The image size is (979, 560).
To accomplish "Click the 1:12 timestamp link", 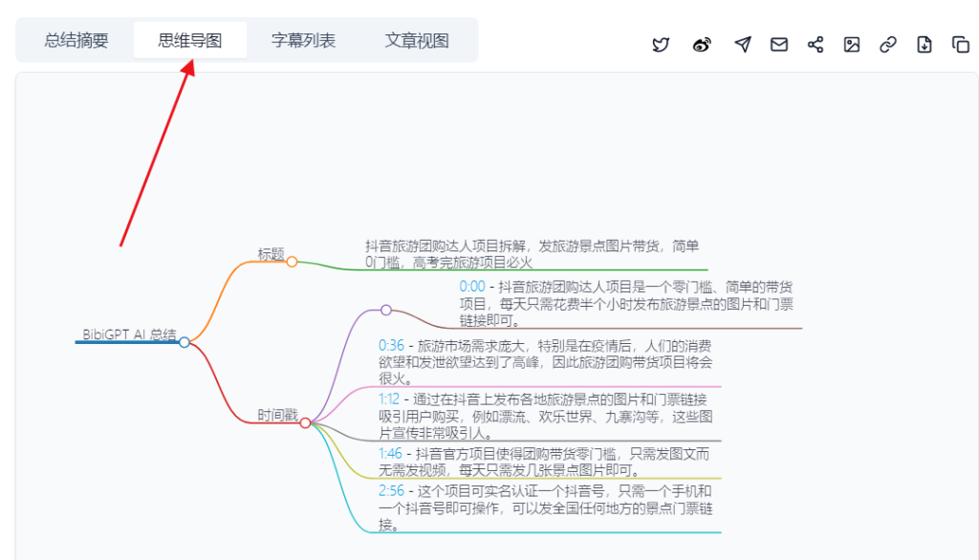I will pos(388,398).
